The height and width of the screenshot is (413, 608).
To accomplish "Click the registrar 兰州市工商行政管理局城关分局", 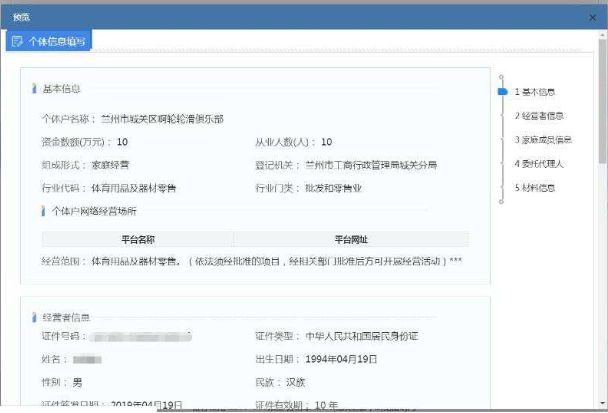I will click(371, 165).
